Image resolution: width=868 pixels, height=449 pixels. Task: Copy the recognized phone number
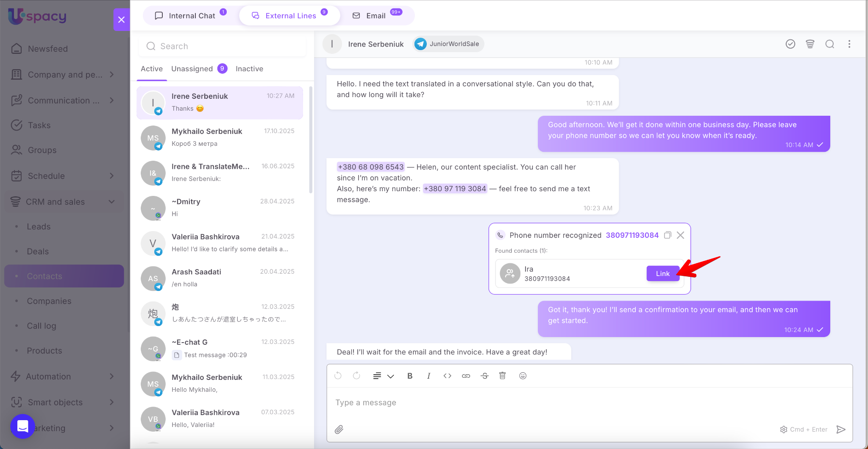click(668, 235)
